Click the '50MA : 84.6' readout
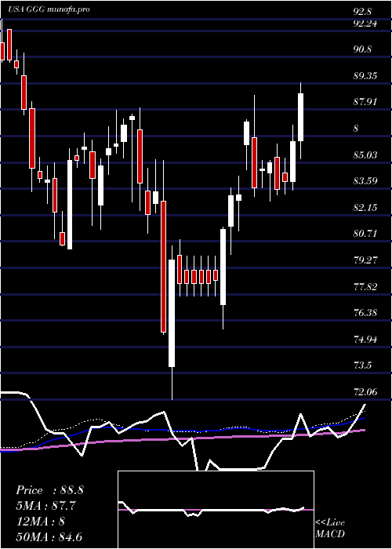Viewport: 392px width, 549px height. 49,536
